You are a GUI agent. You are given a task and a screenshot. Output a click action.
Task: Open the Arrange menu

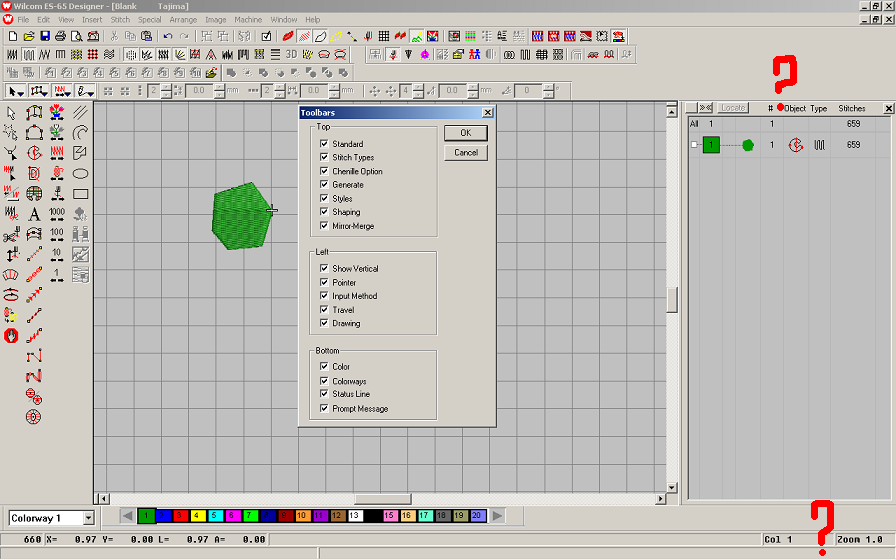[183, 20]
